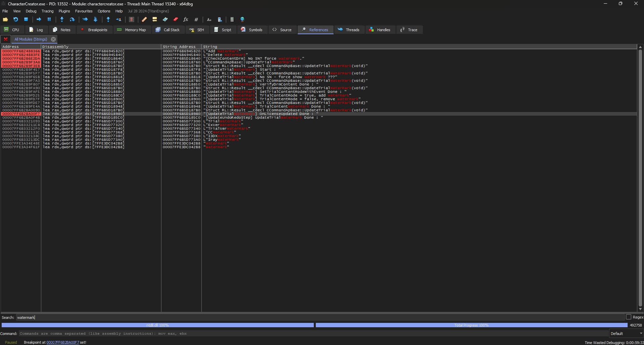Open the calculator toolbar icon
The height and width of the screenshot is (345, 644).
[x=232, y=19]
